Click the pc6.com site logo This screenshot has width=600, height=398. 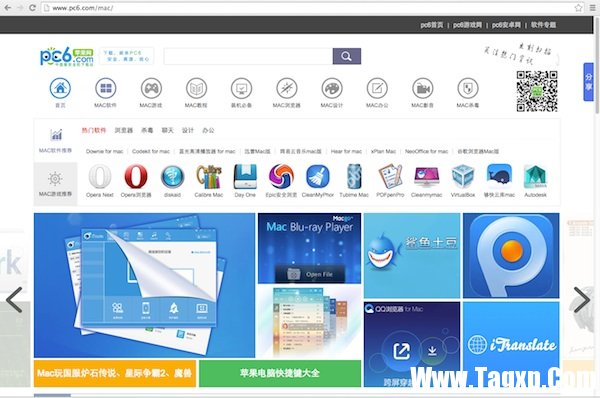[x=67, y=57]
